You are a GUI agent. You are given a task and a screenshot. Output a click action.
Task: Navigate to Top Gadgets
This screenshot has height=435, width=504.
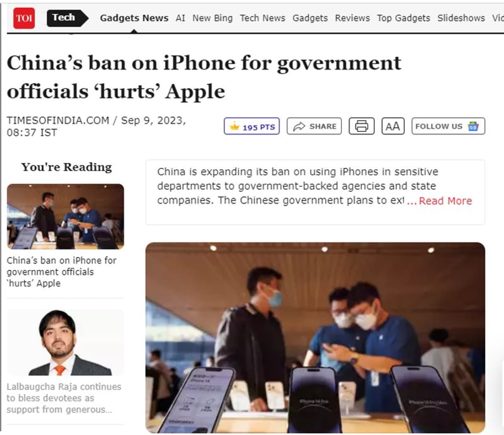(x=404, y=18)
